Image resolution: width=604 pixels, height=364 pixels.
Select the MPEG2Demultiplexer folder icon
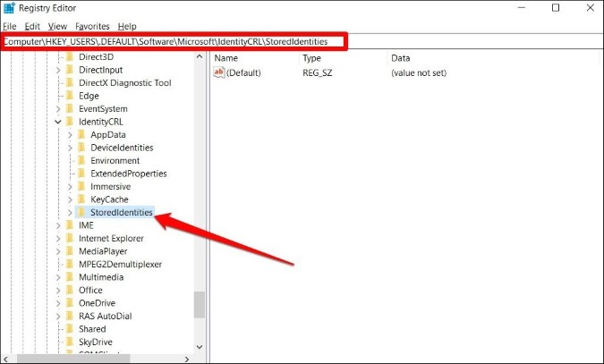click(70, 264)
